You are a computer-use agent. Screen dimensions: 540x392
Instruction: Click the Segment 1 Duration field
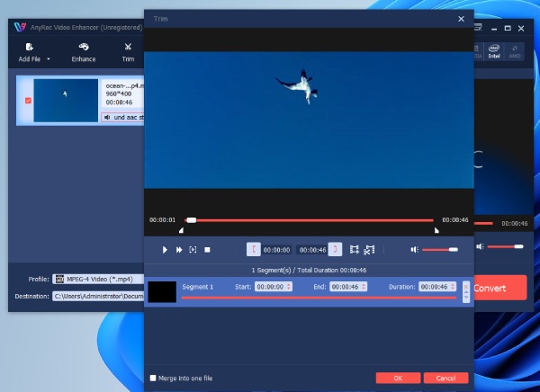pos(437,286)
